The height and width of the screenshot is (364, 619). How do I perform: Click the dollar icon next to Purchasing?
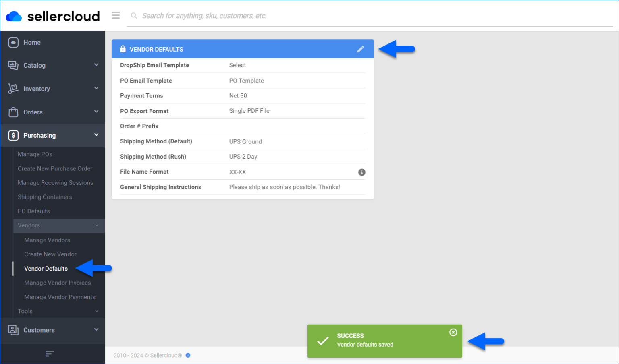point(13,135)
